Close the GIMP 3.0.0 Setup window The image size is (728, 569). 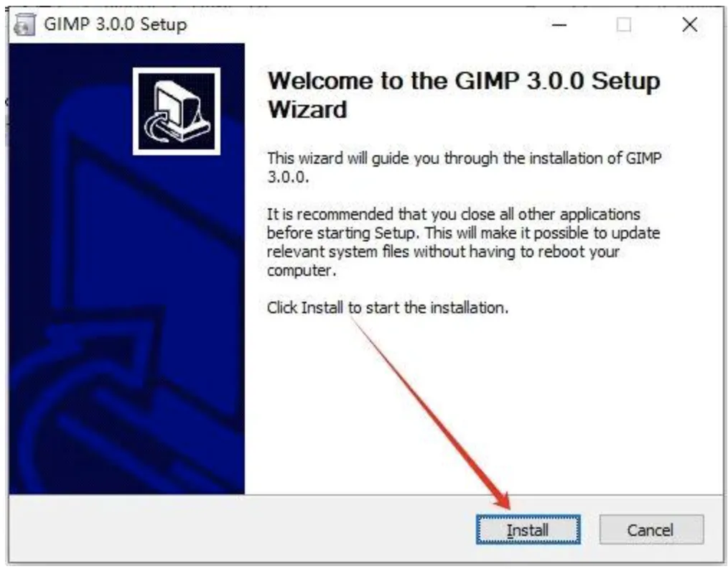[689, 24]
